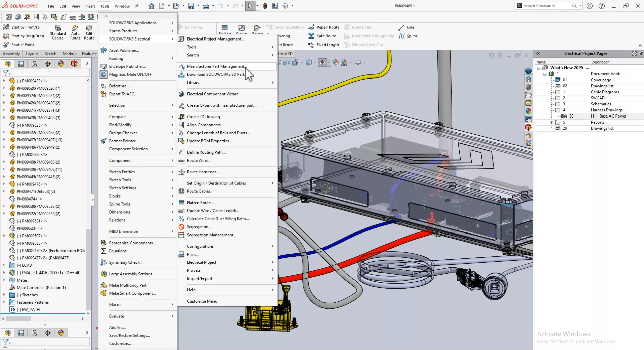Screen dimensions: 644x350
Task: Open the Insert menu
Action: click(x=90, y=6)
